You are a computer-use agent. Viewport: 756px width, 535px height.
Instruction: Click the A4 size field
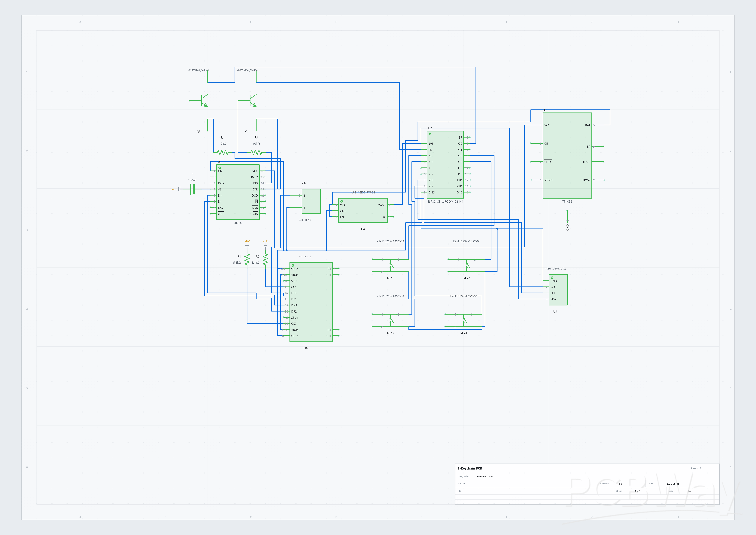tap(689, 491)
